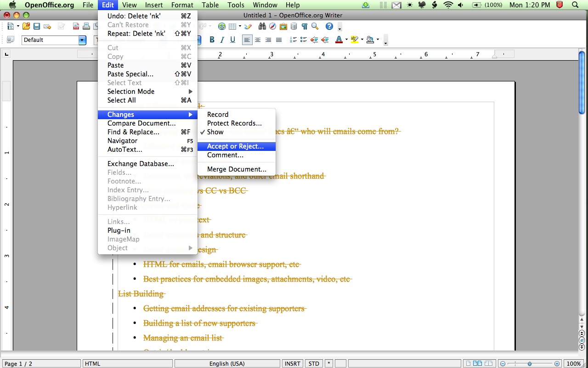
Task: Select side-by-side pages view layout
Action: (478, 363)
